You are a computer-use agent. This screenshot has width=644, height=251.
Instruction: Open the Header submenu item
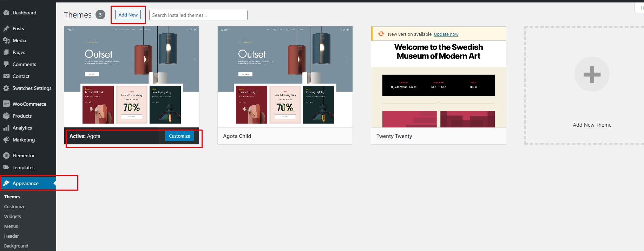(12, 236)
